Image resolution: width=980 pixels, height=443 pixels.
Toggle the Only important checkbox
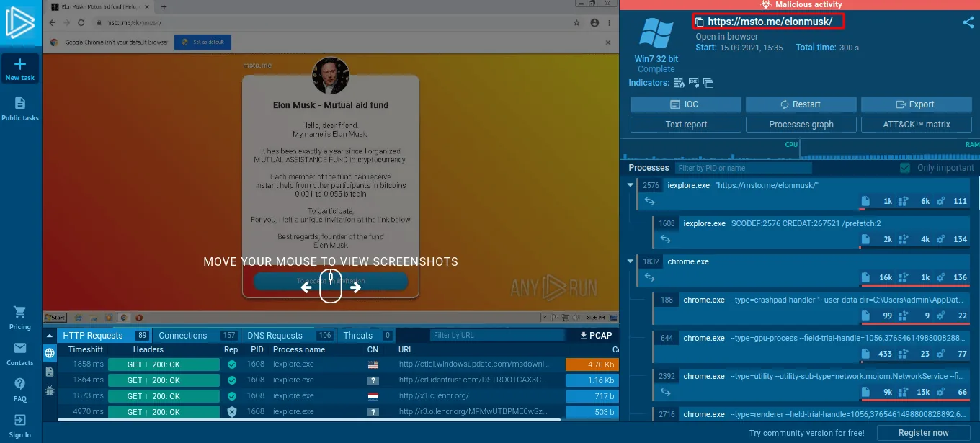coord(905,168)
